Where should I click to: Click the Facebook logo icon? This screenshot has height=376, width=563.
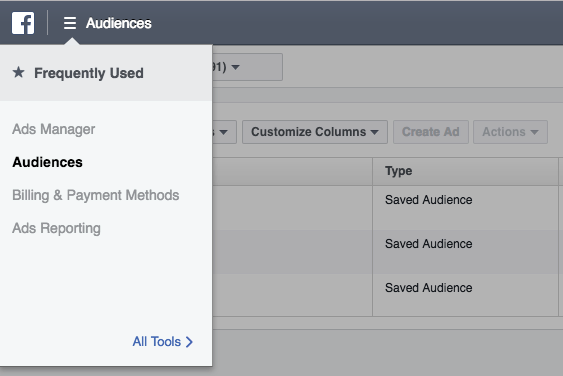pos(23,23)
